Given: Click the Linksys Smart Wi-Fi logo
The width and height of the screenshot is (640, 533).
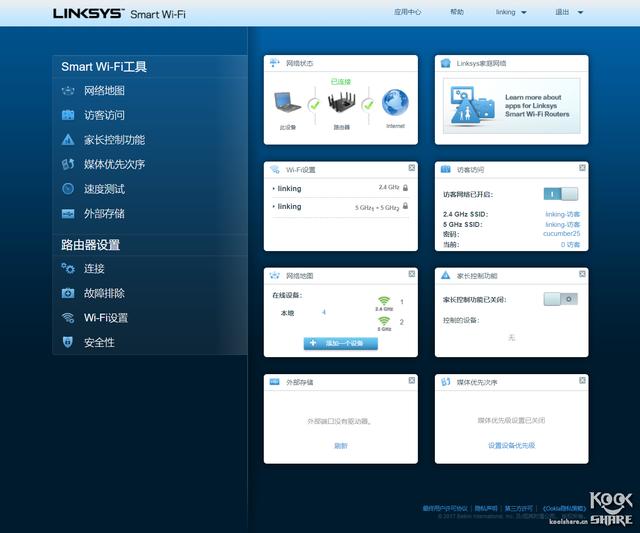Looking at the screenshot, I should tap(119, 13).
